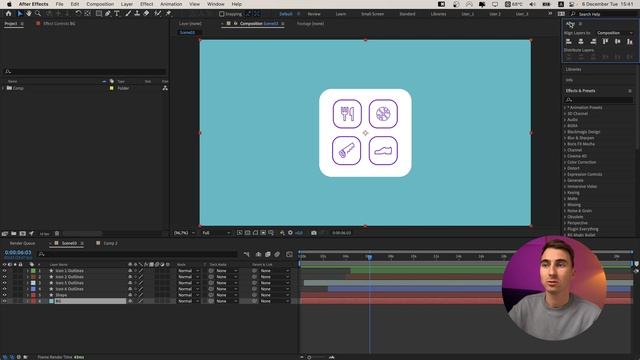The height and width of the screenshot is (360, 640).
Task: Select the Roto Brush tool
Action: 158,13
